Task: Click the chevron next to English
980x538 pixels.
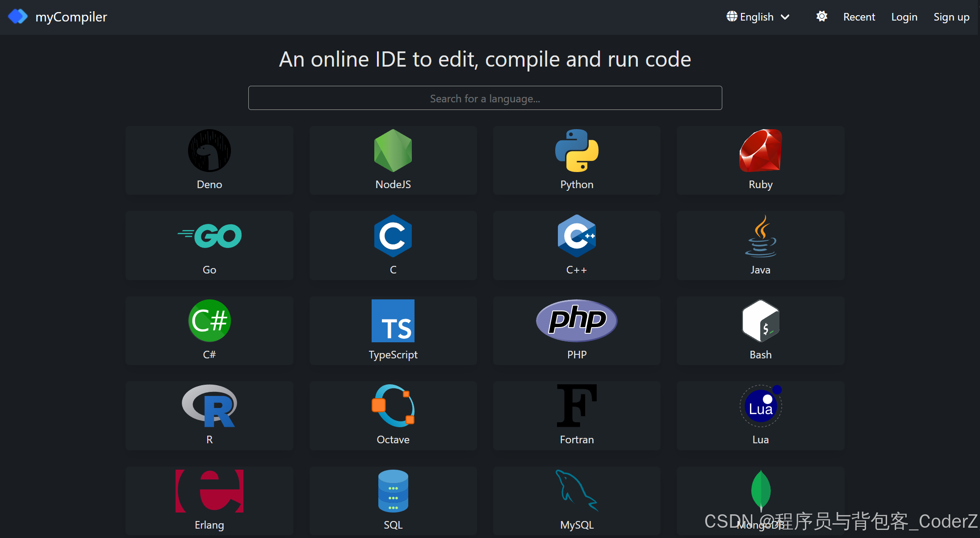Action: [x=785, y=17]
